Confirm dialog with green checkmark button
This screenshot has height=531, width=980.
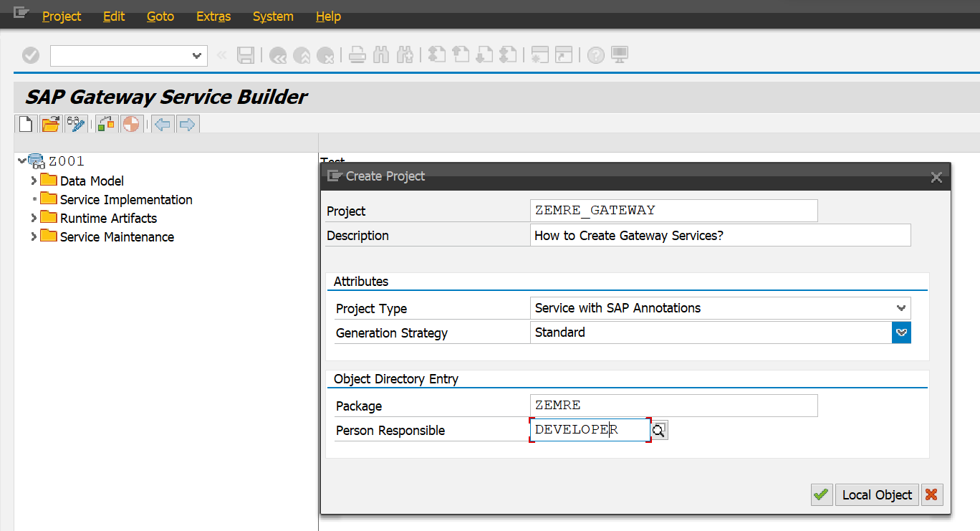pos(821,494)
